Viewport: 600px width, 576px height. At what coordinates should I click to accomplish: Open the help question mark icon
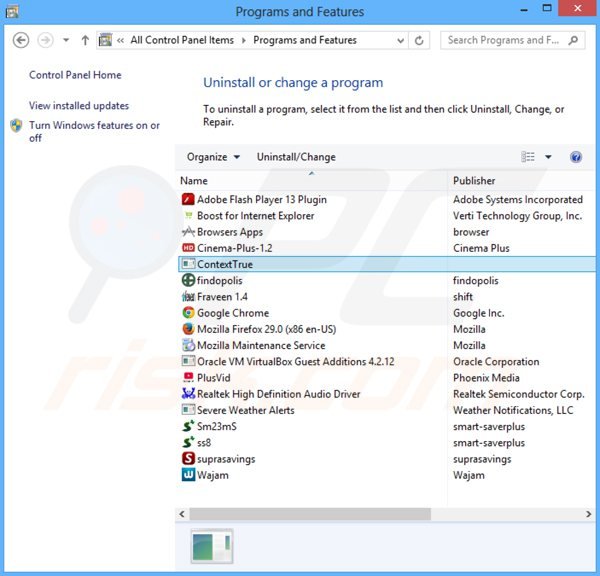[576, 157]
